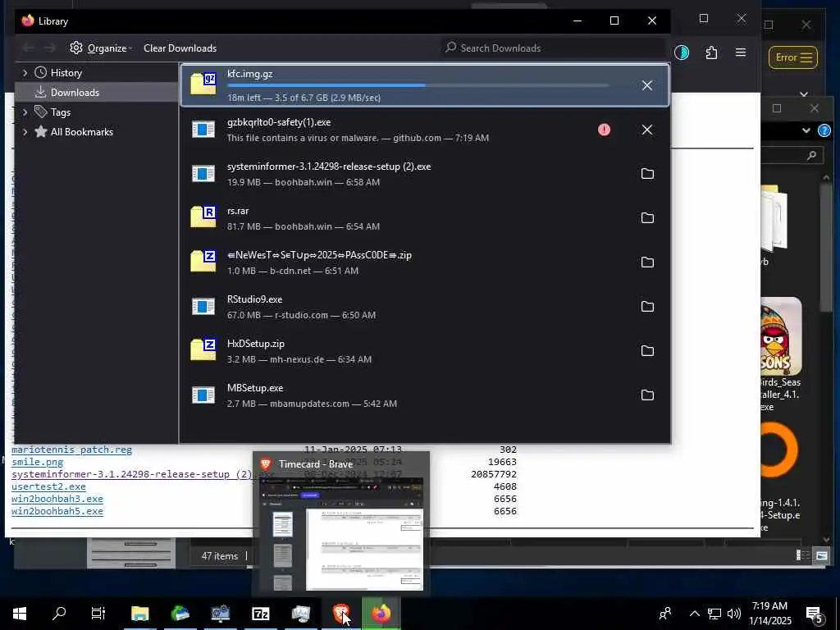The width and height of the screenshot is (840, 630).
Task: Expand the Tags tree item
Action: click(x=25, y=112)
